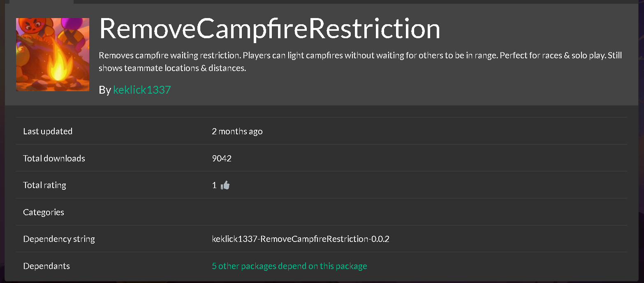Image resolution: width=644 pixels, height=283 pixels.
Task: Click the 'Categories' row label
Action: tap(44, 212)
